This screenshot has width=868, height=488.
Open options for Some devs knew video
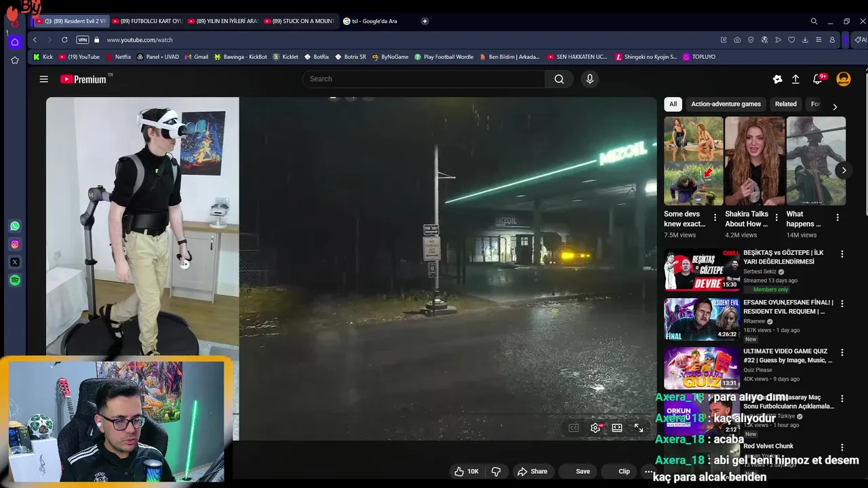tap(715, 218)
